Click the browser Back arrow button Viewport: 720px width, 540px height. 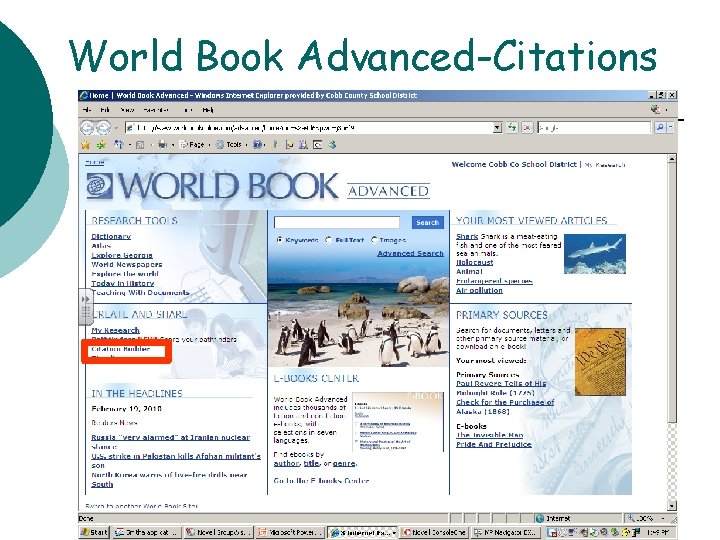click(x=87, y=127)
